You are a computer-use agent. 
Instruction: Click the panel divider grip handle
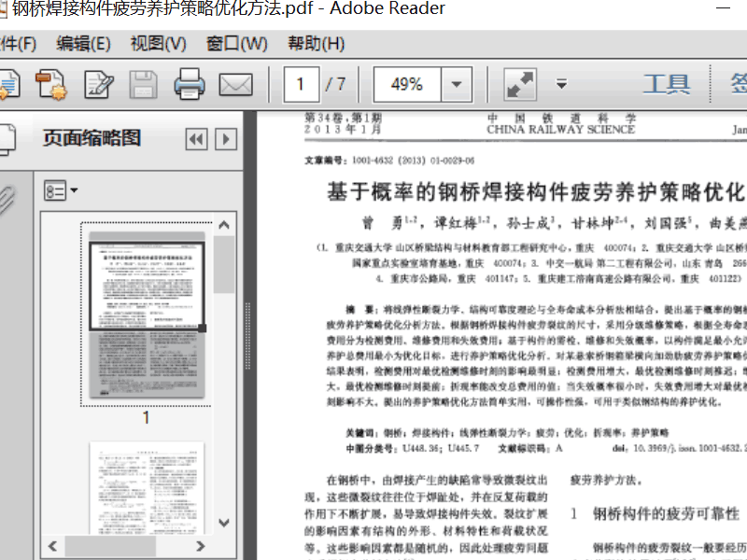click(x=247, y=336)
